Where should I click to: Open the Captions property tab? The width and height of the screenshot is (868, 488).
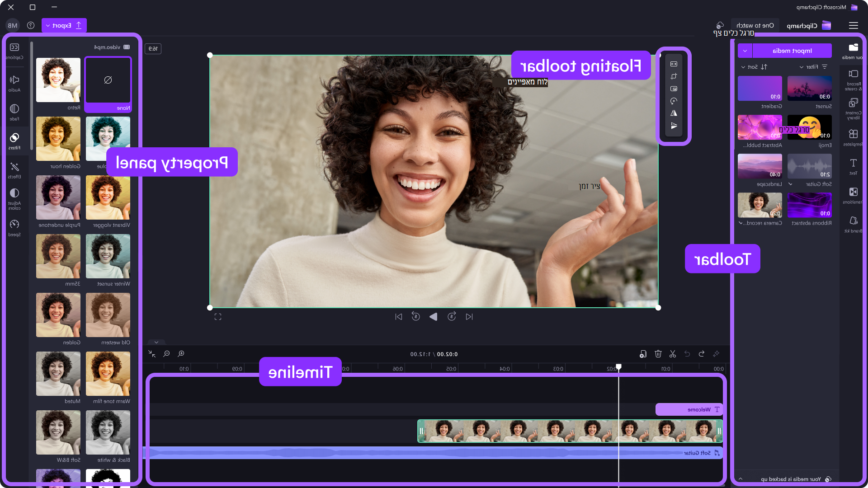(x=14, y=51)
